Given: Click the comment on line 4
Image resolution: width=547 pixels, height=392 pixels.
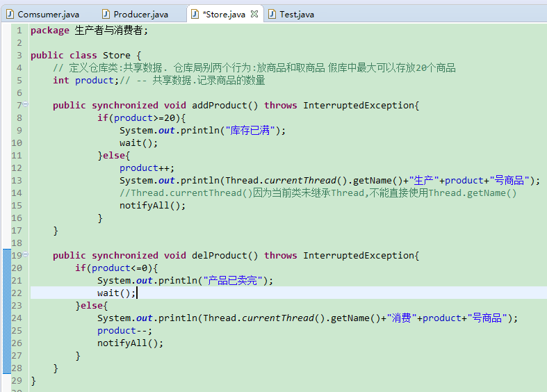Looking at the screenshot, I should coord(254,68).
